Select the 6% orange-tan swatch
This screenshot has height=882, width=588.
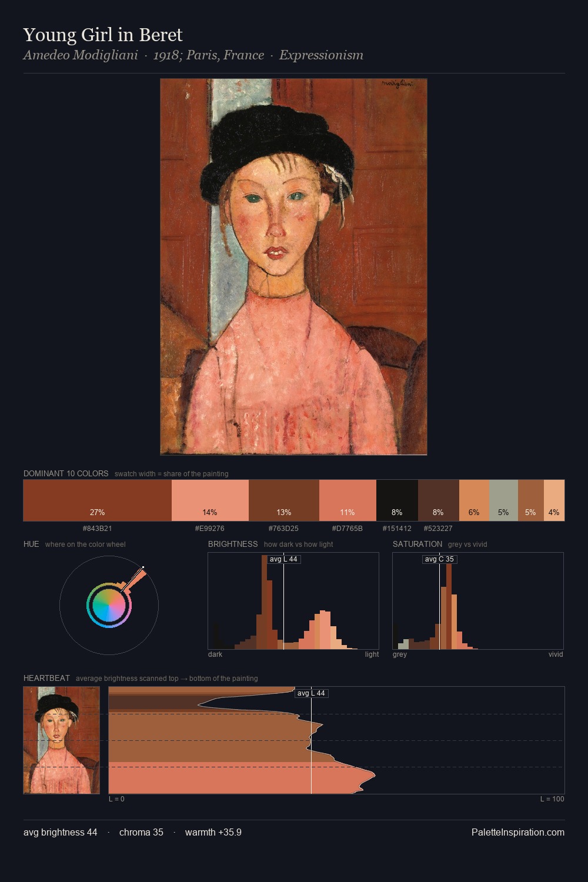[474, 500]
